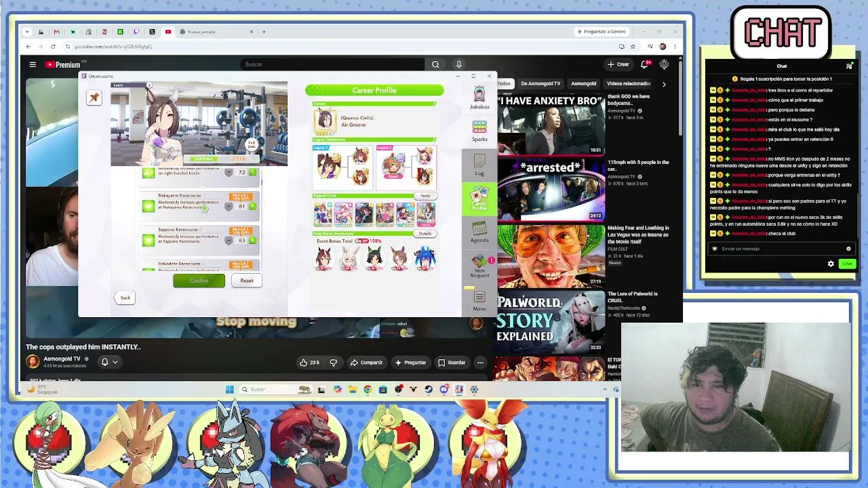
Task: Show more filter chips with right arrow
Action: (664, 84)
